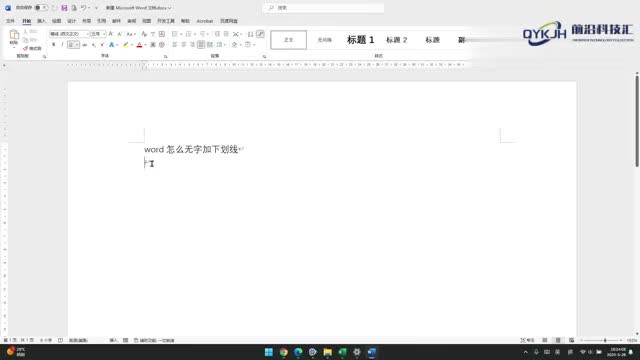
Task: Switch to the 设计 (Design) tab
Action: (71, 21)
